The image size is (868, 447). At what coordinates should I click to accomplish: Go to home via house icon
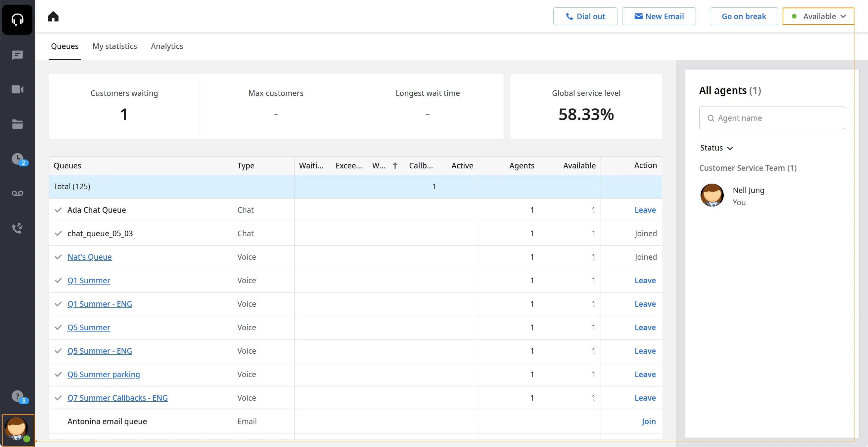tap(53, 16)
